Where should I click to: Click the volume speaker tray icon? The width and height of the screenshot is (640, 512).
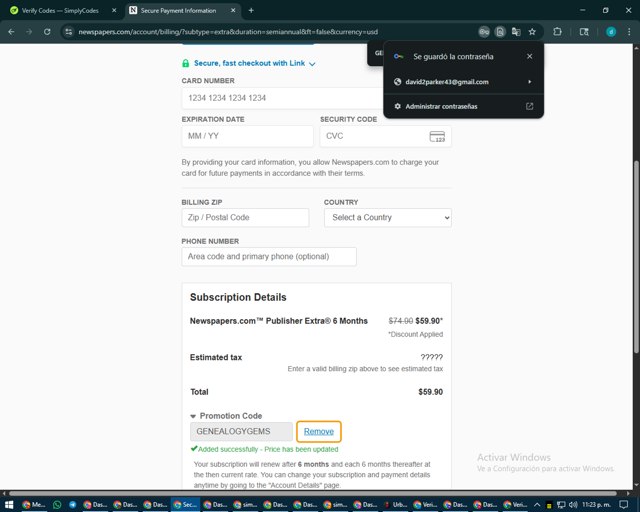pos(573,505)
